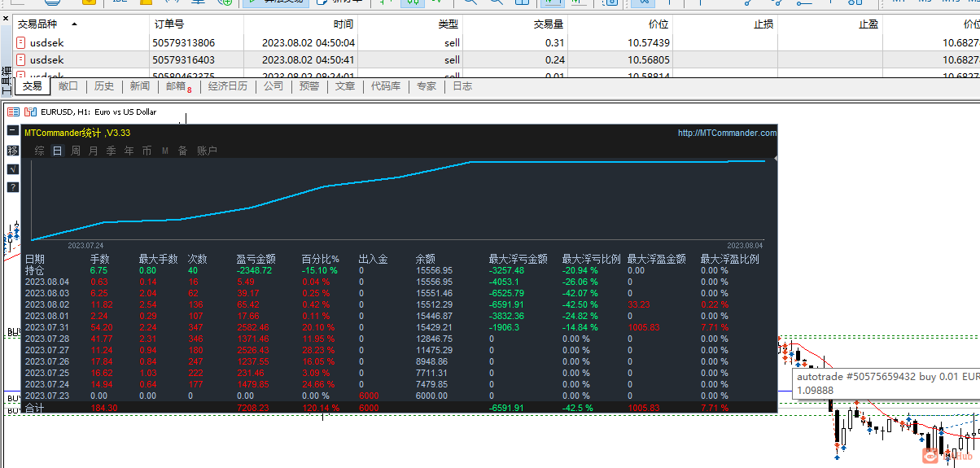
Task: Open the 代码库 code library tab
Action: coord(386,86)
